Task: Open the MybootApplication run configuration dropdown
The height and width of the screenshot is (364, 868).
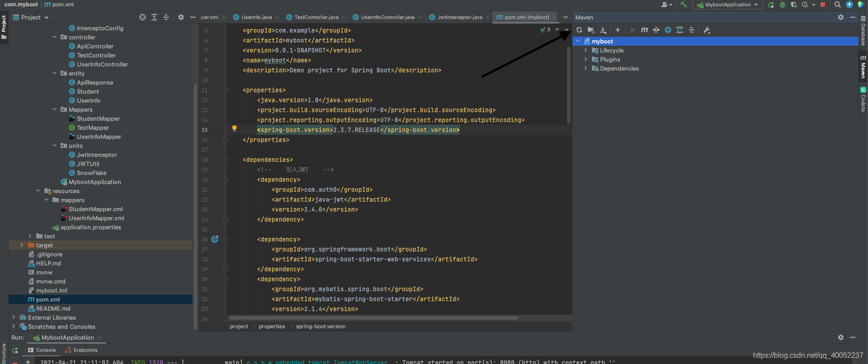Action: pos(727,5)
